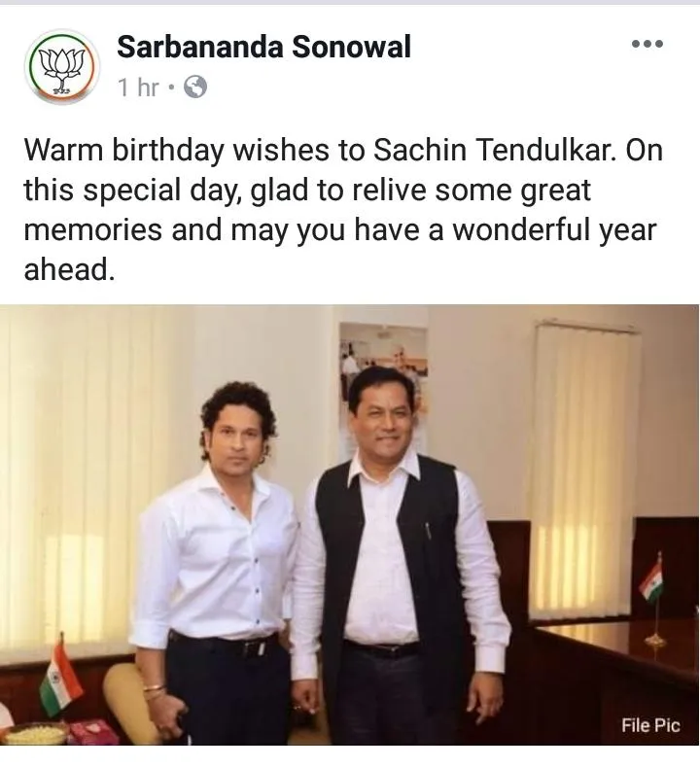This screenshot has height=768, width=700.
Task: Open Sarbananda Sonowal's profile name link
Action: pos(263,48)
